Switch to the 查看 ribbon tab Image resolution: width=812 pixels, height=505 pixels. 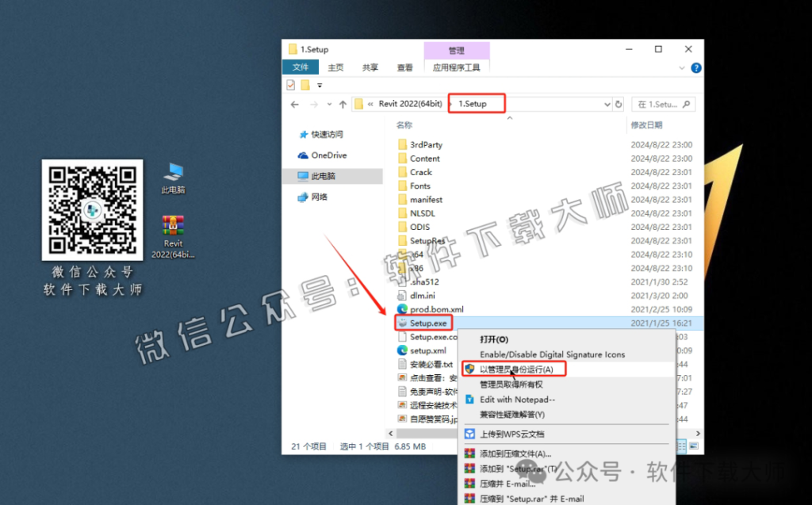click(x=404, y=67)
